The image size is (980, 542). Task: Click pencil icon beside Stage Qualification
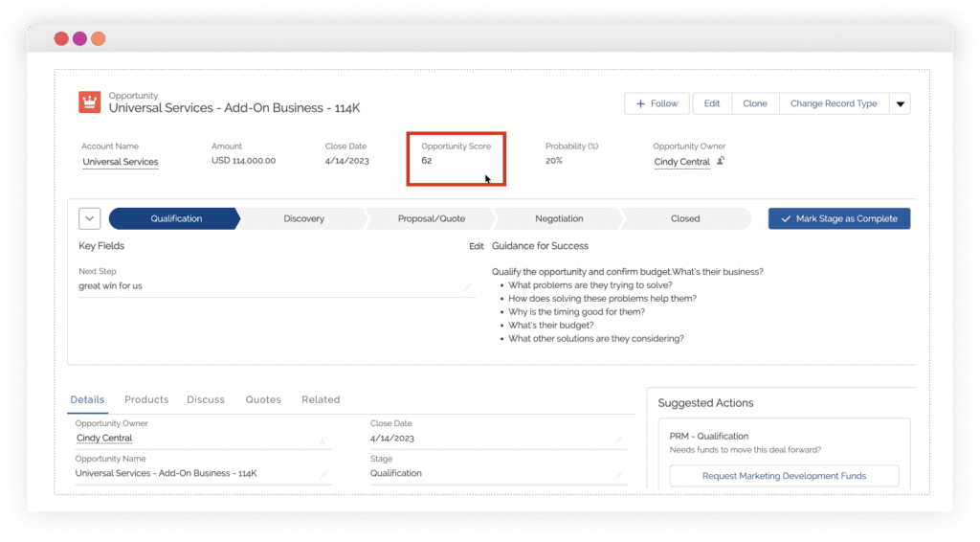tap(619, 474)
